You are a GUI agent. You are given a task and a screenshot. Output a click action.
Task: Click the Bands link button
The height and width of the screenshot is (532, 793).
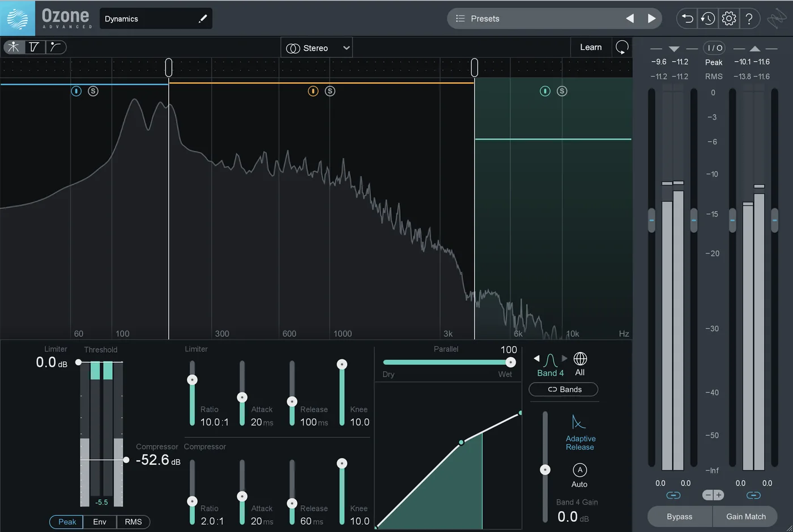[564, 389]
